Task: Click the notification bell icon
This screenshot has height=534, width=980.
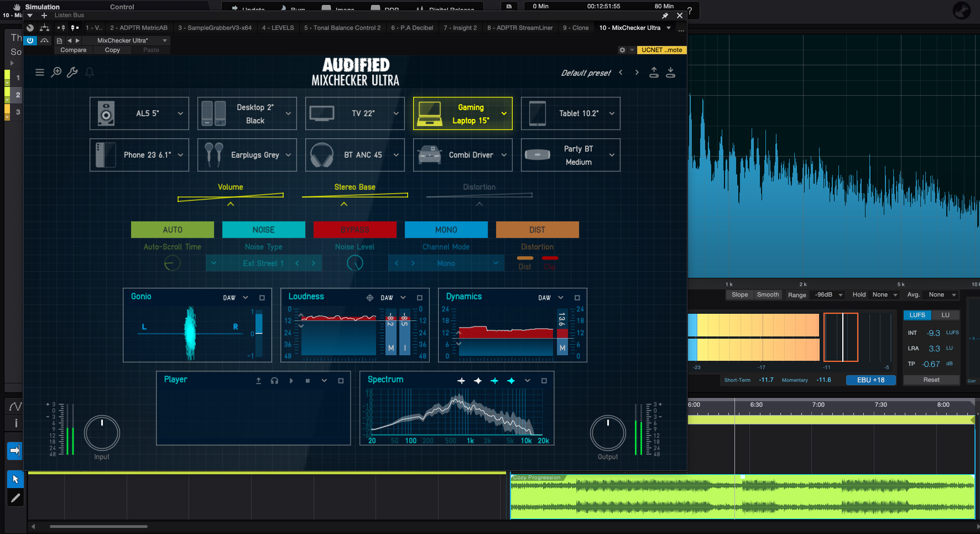Action: pos(90,72)
